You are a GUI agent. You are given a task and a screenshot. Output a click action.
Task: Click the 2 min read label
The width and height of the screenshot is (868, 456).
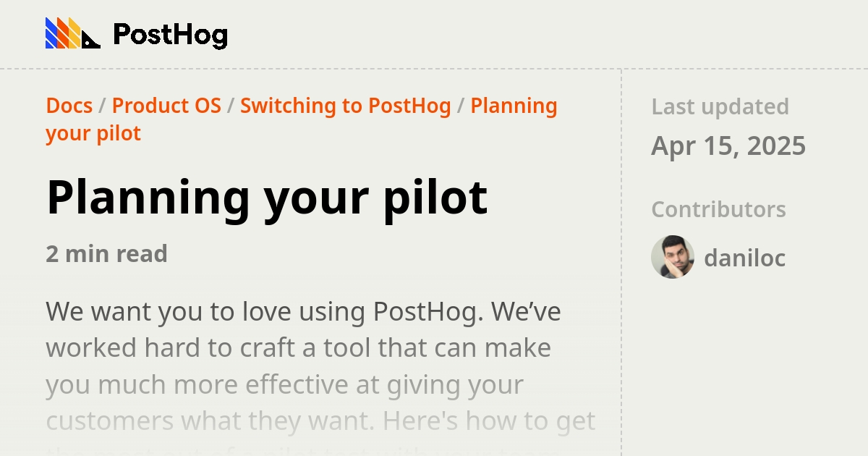pos(106,254)
